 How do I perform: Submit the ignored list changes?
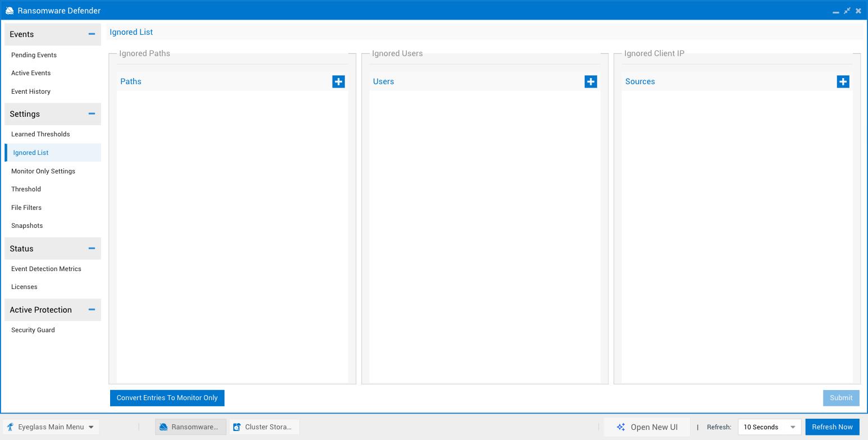tap(841, 398)
